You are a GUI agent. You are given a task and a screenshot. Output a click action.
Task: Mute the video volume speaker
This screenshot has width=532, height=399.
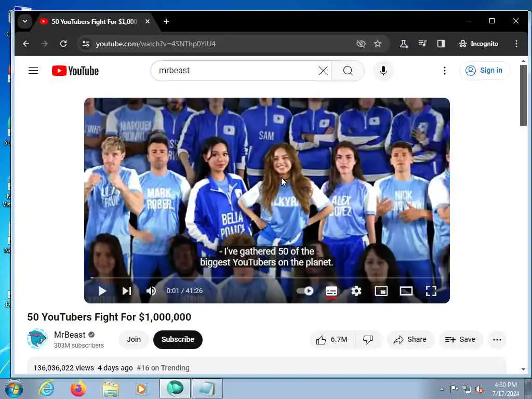151,291
